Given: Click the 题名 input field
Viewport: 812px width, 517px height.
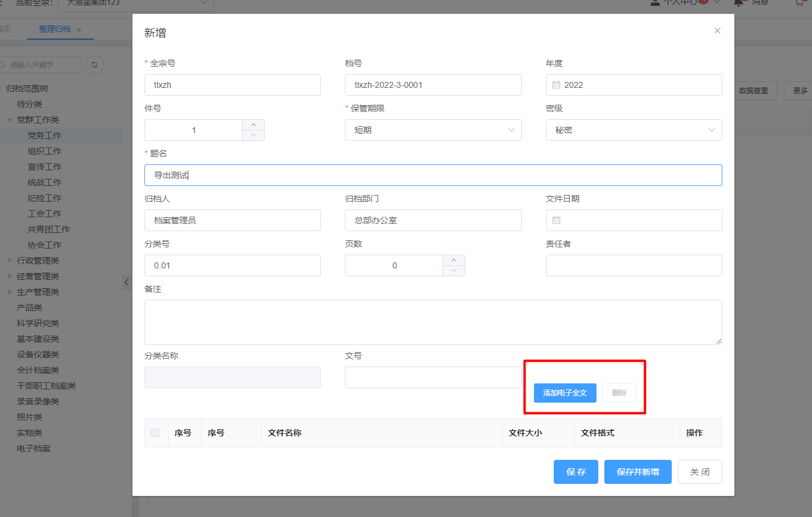Looking at the screenshot, I should point(433,175).
